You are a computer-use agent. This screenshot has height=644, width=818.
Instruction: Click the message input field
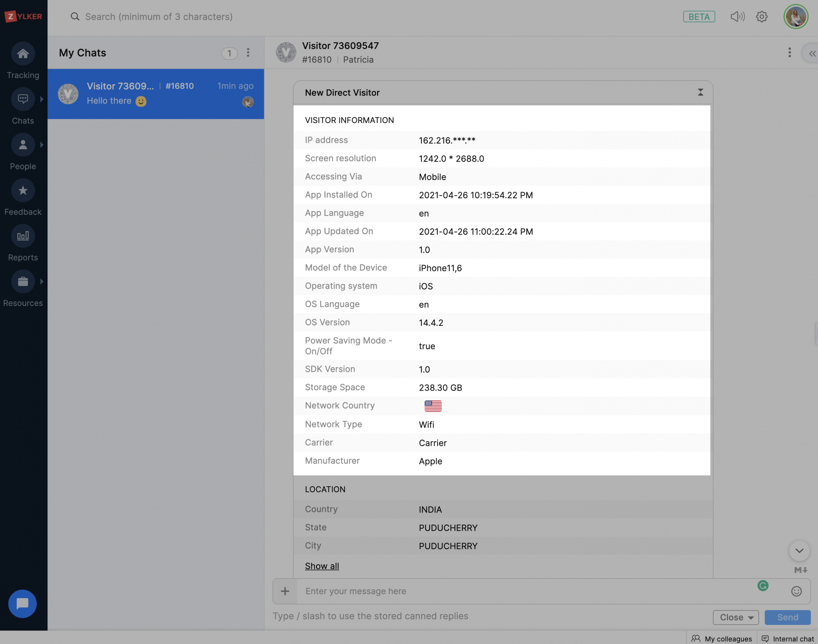coord(524,591)
